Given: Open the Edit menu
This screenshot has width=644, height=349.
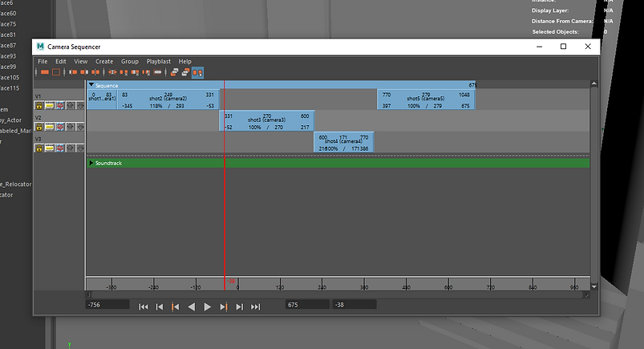Looking at the screenshot, I should pyautogui.click(x=61, y=61).
